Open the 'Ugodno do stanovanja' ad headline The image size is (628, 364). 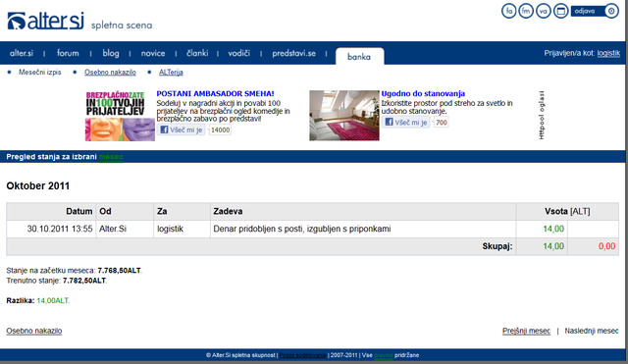coord(423,94)
